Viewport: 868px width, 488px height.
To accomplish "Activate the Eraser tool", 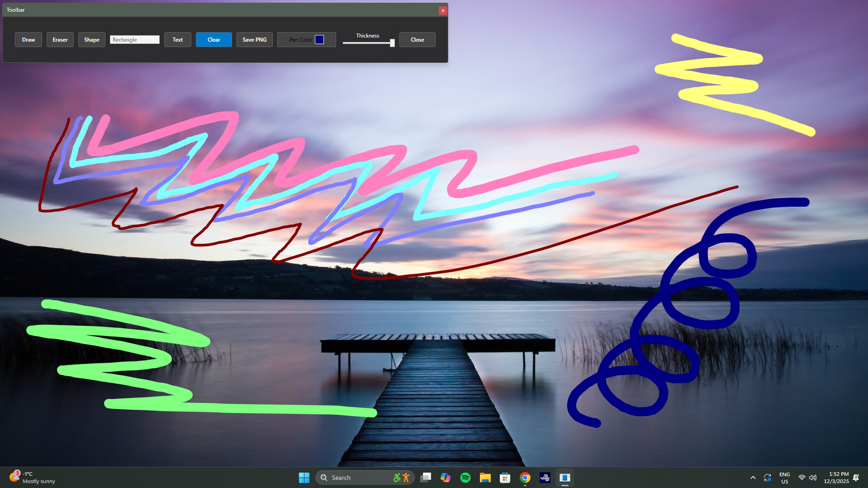I will pos(60,40).
